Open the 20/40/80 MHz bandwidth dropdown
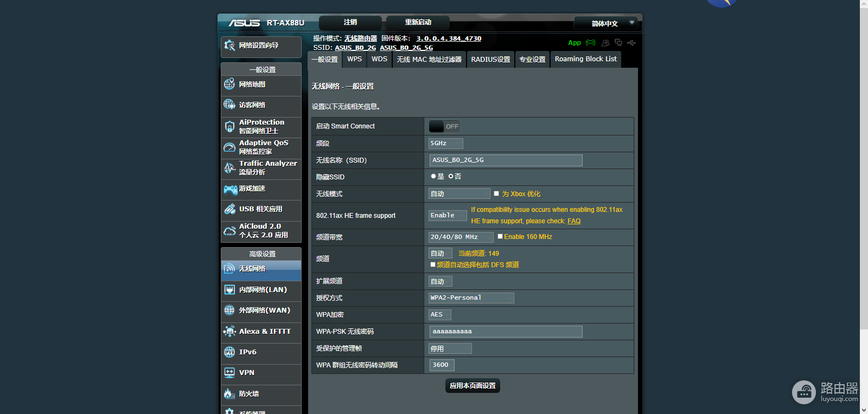This screenshot has width=868, height=414. point(461,237)
